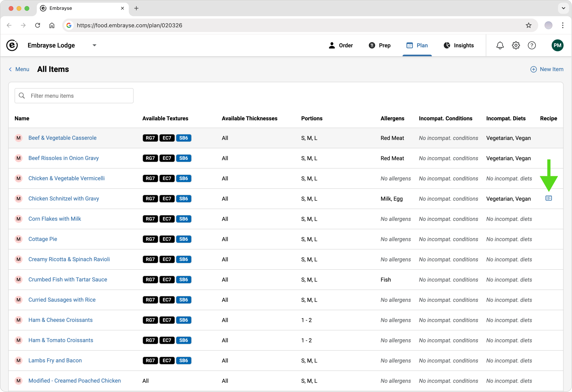Click the M badge beside Cottage Pie
572x392 pixels.
click(19, 239)
